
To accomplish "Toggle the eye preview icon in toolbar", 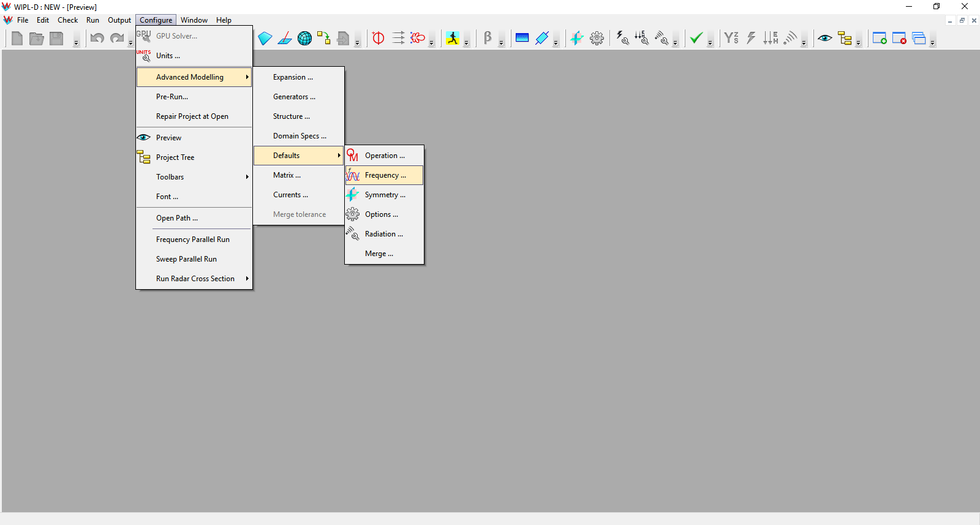I will coord(825,38).
